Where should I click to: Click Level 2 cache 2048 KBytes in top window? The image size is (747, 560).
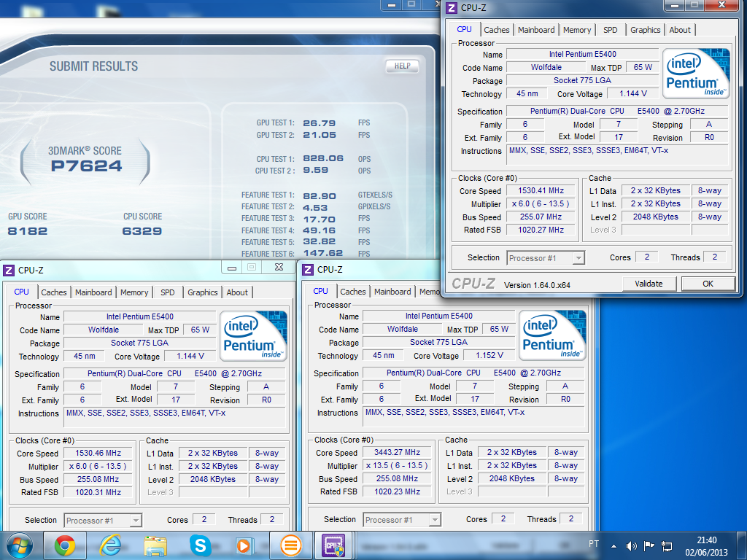pyautogui.click(x=656, y=217)
